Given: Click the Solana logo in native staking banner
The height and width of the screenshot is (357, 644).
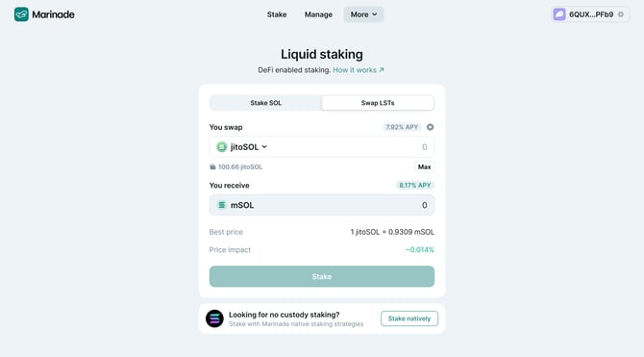Looking at the screenshot, I should 214,319.
